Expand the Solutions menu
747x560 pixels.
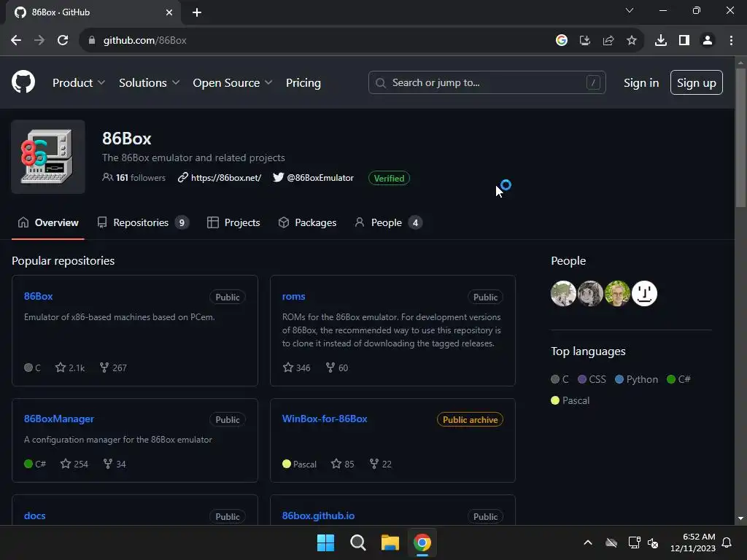(x=149, y=82)
